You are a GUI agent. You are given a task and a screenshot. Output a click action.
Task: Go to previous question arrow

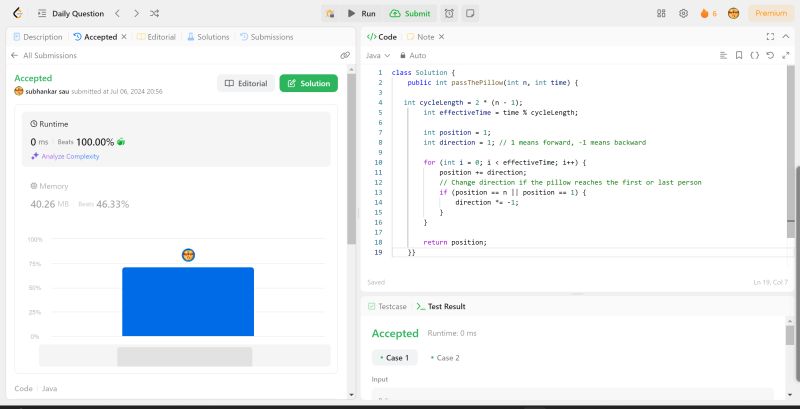tap(117, 14)
